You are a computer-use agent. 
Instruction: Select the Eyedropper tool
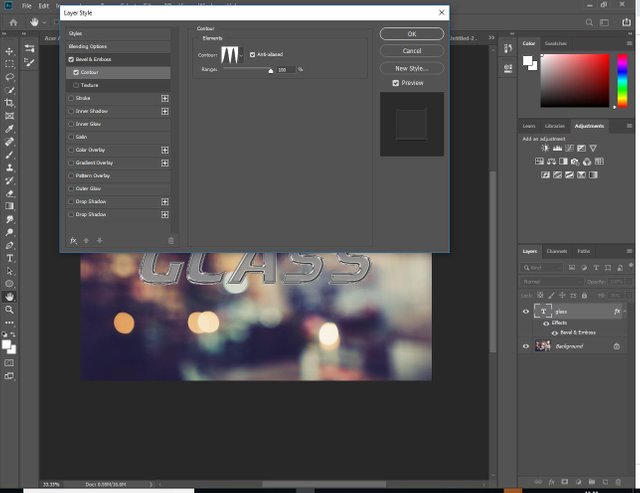coord(9,129)
